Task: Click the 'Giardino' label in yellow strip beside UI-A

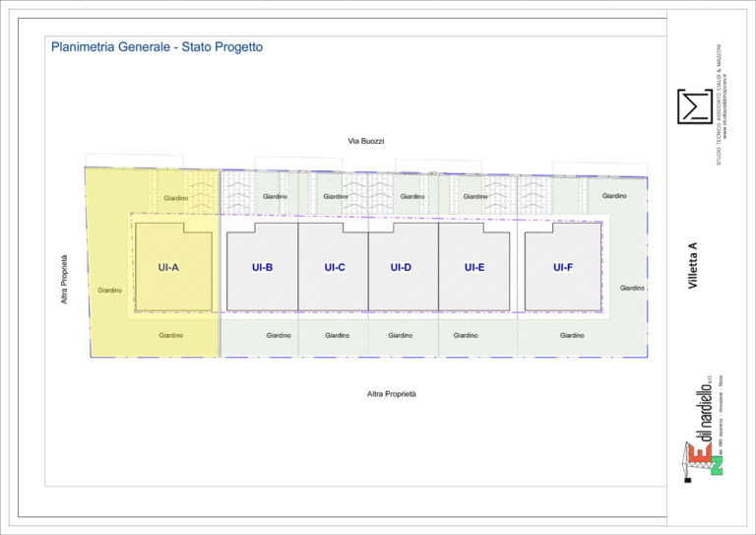Action: [x=110, y=291]
